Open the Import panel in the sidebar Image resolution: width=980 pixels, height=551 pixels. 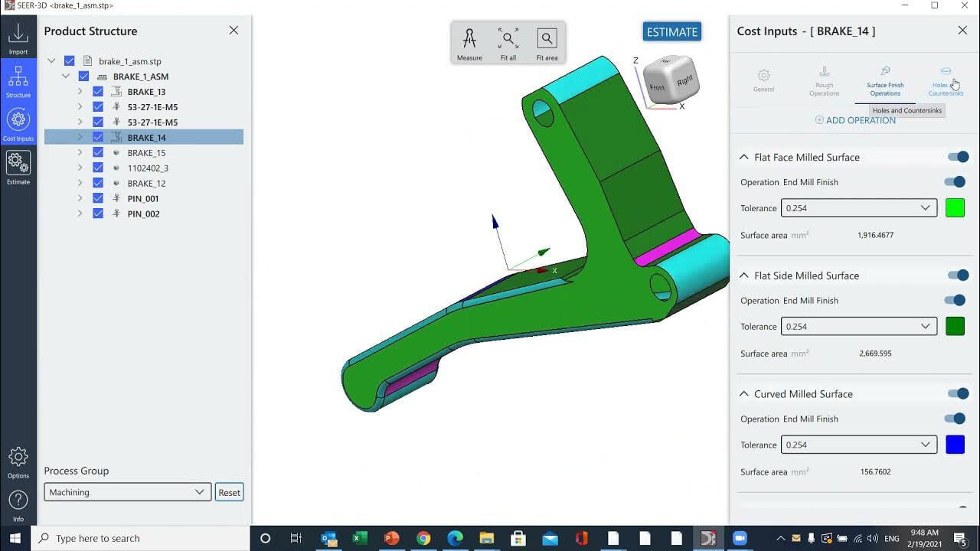click(18, 34)
